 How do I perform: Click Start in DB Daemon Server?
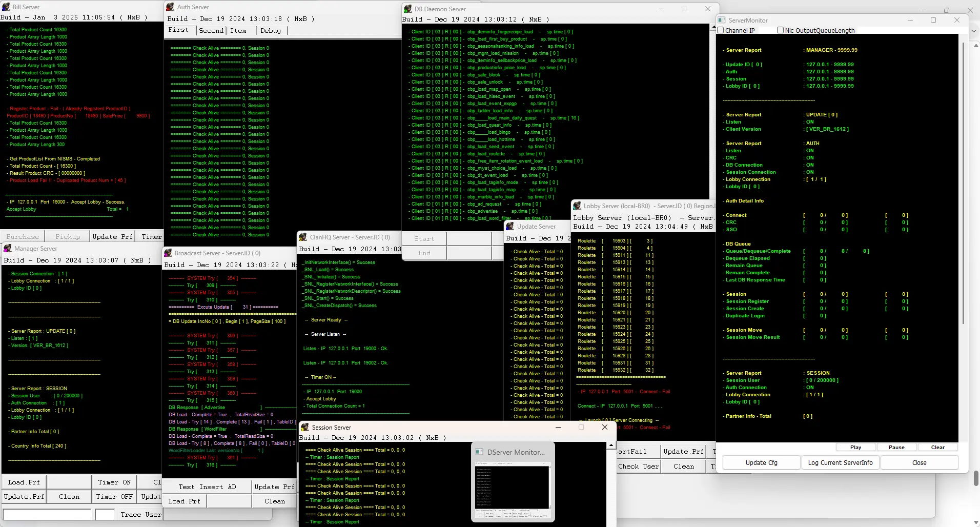424,238
